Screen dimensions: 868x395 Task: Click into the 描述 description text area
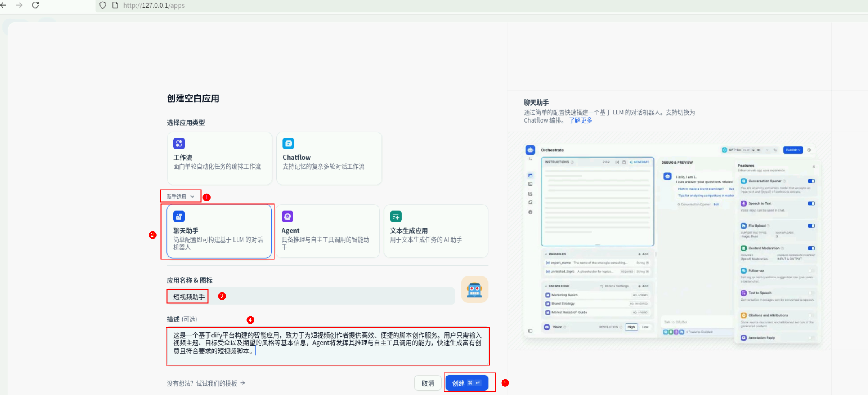click(327, 346)
